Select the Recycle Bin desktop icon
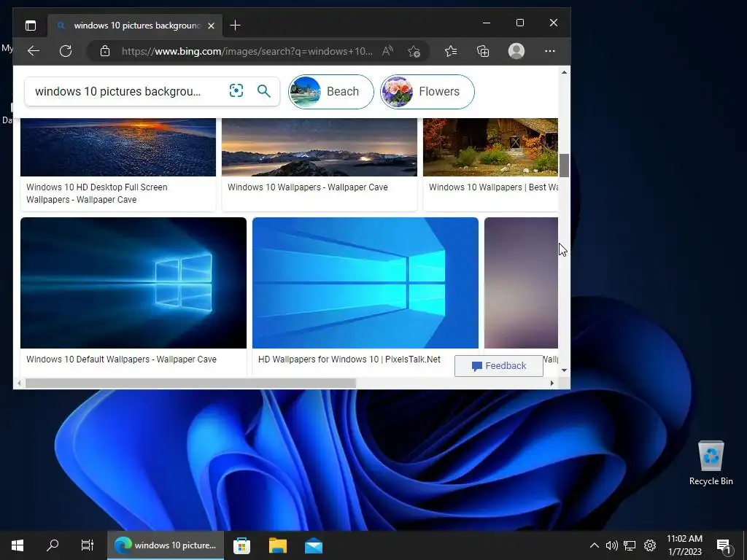This screenshot has width=747, height=560. tap(711, 463)
